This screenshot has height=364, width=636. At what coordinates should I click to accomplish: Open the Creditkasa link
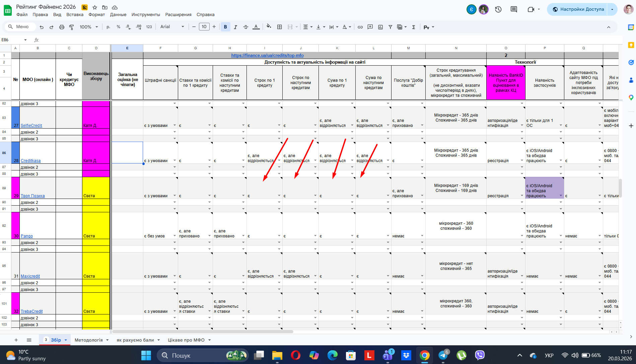click(x=31, y=161)
